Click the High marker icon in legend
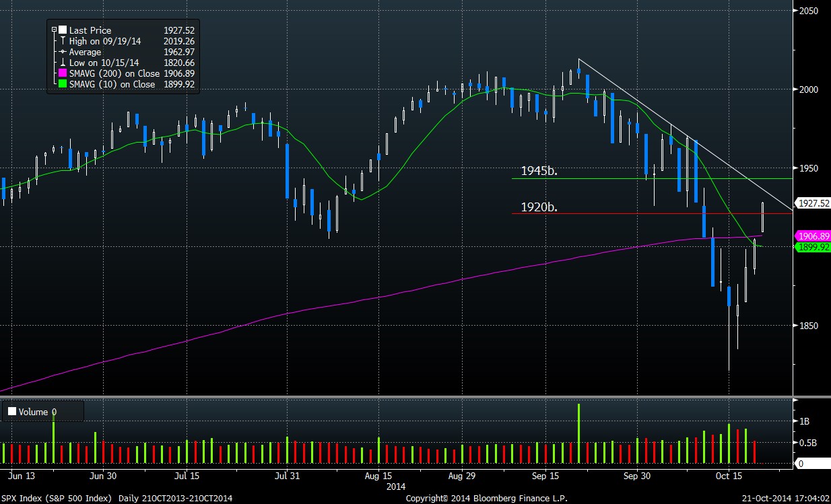Screen dimensions: 831x504 63,41
